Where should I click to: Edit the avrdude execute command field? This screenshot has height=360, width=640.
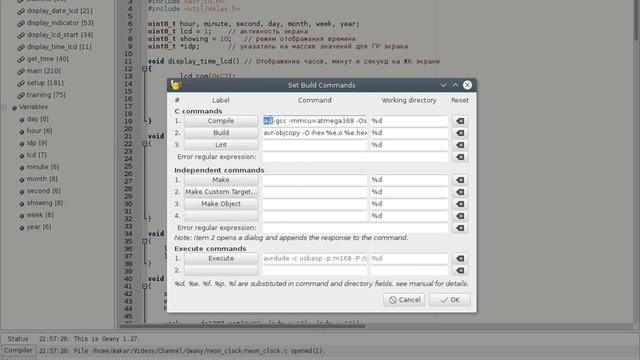[x=315, y=258]
